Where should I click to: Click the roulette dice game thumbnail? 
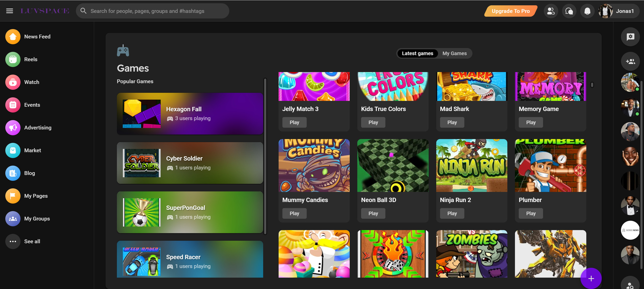(x=393, y=254)
